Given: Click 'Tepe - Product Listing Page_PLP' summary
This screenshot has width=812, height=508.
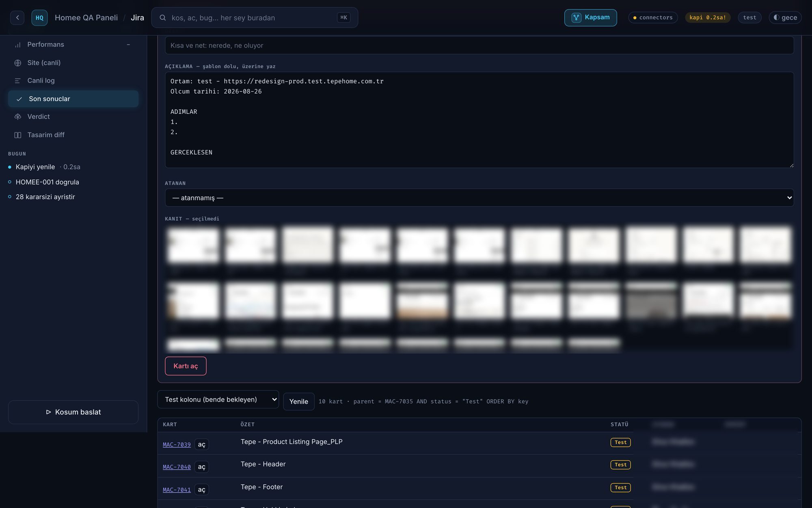Looking at the screenshot, I should click(292, 442).
